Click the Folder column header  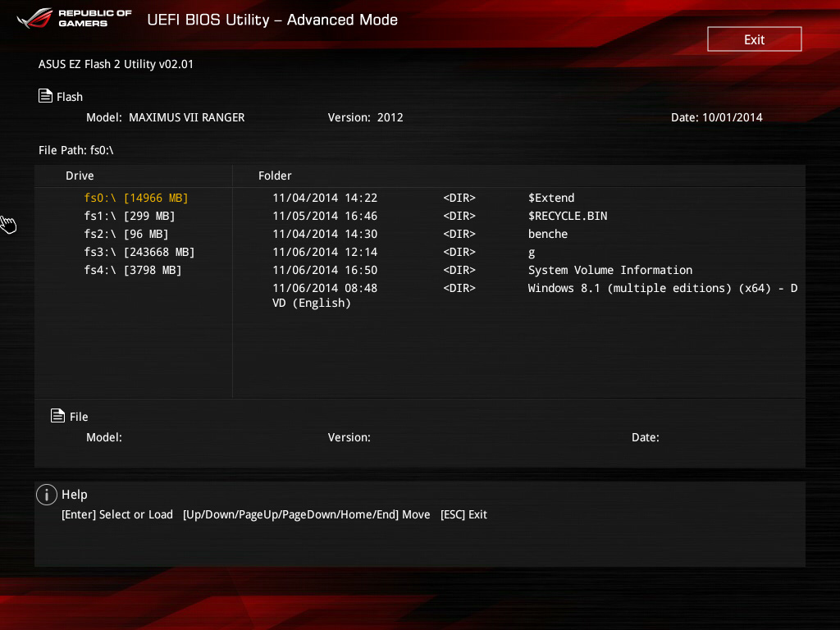coord(275,176)
